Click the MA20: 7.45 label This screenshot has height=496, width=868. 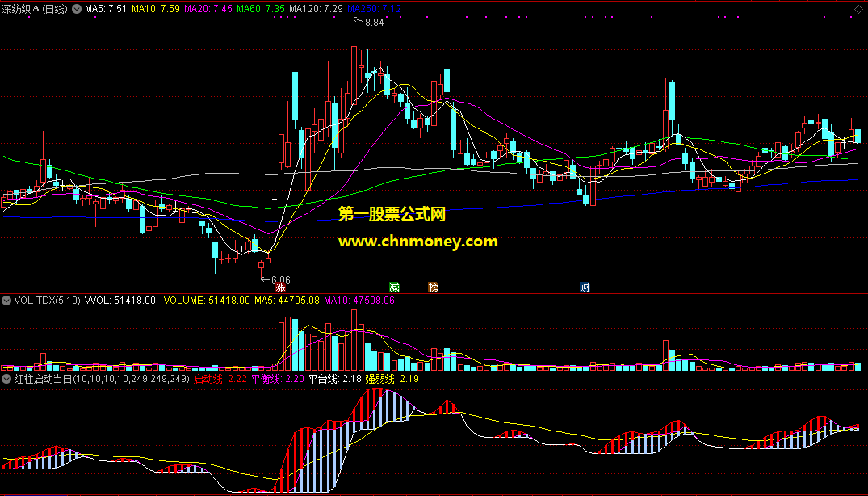coord(208,9)
